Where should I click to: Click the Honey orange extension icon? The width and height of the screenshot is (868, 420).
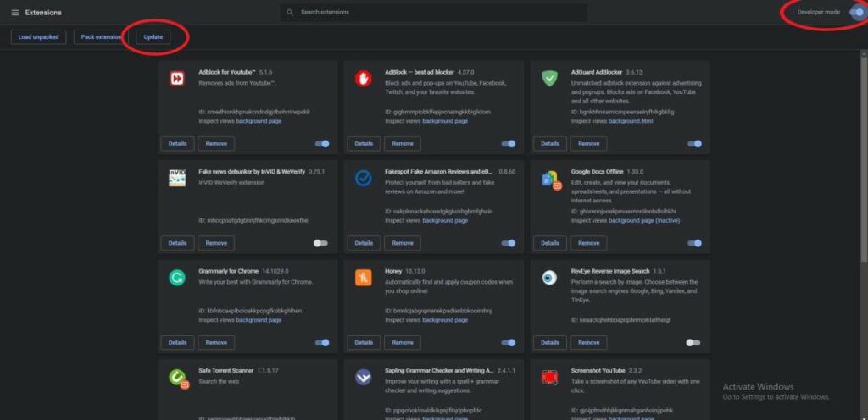coord(364,277)
